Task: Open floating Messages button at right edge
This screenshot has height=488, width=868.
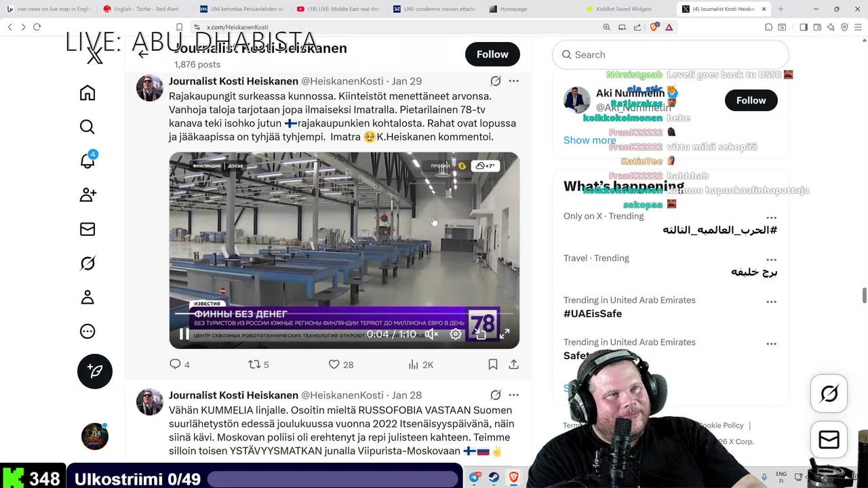Action: pyautogui.click(x=829, y=440)
